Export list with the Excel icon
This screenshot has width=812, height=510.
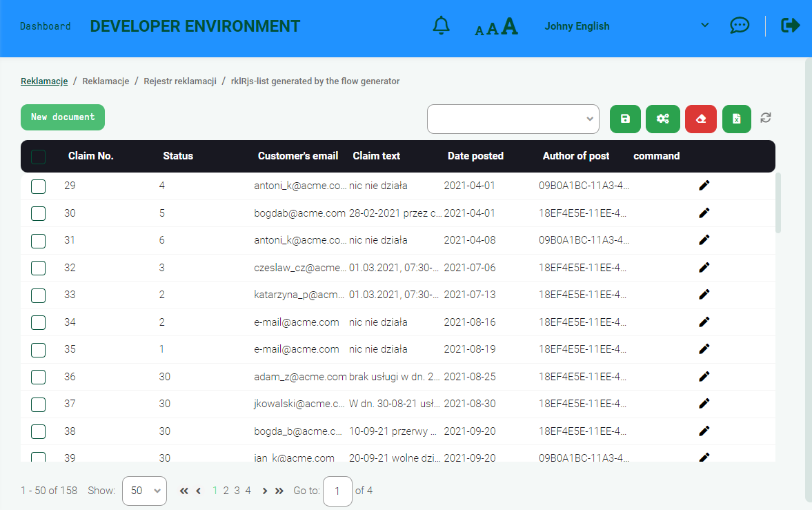click(x=736, y=119)
